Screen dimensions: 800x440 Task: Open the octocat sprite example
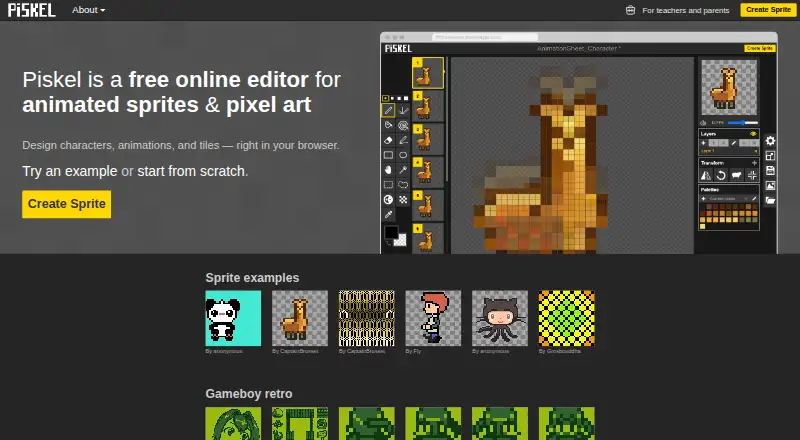500,318
